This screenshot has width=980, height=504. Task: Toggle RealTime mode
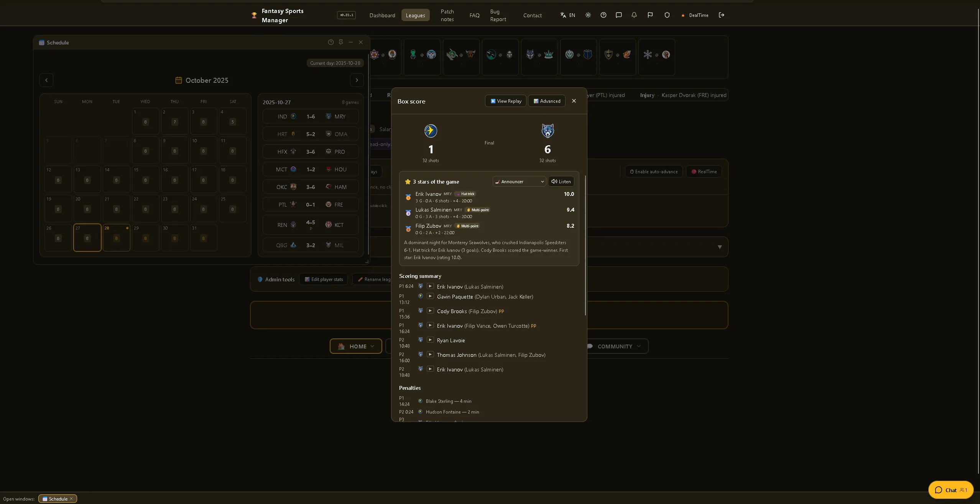pos(704,171)
